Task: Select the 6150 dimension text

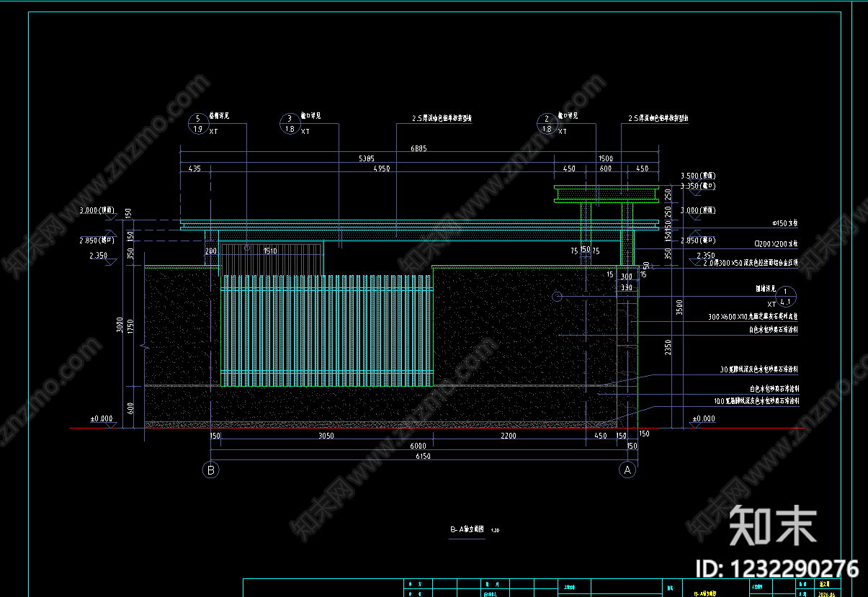Action: pyautogui.click(x=424, y=456)
